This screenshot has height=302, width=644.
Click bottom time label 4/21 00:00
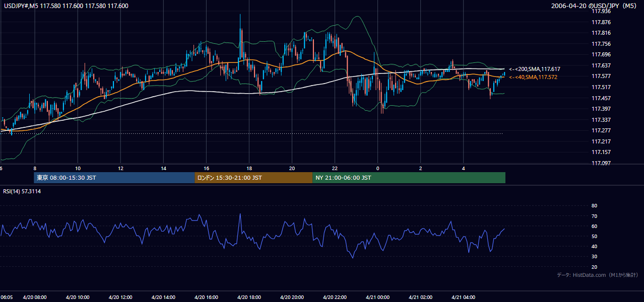tap(378, 297)
